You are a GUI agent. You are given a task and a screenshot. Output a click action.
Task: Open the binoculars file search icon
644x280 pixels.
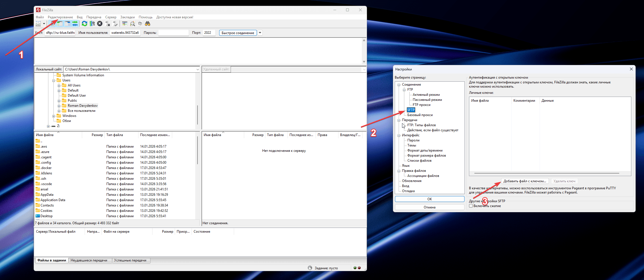(x=147, y=24)
